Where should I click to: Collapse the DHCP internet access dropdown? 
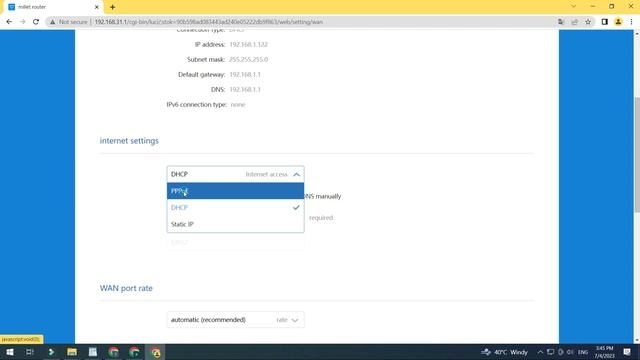(x=235, y=174)
